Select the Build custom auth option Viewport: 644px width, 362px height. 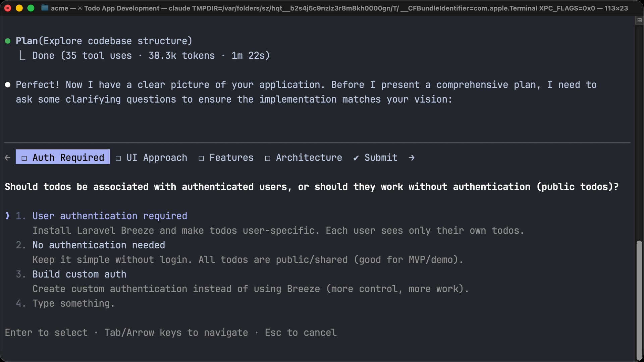[79, 274]
